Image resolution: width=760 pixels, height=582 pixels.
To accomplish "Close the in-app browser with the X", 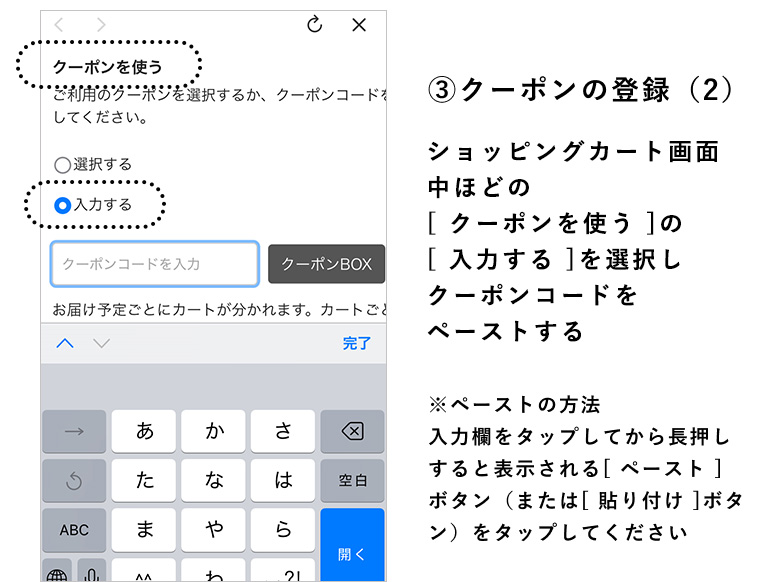I will [359, 25].
